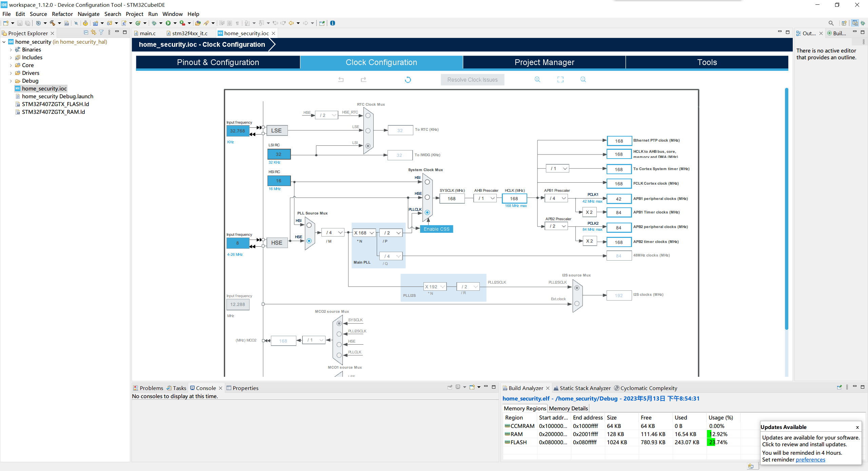
Task: Click the clock diagram undo icon
Action: (341, 80)
